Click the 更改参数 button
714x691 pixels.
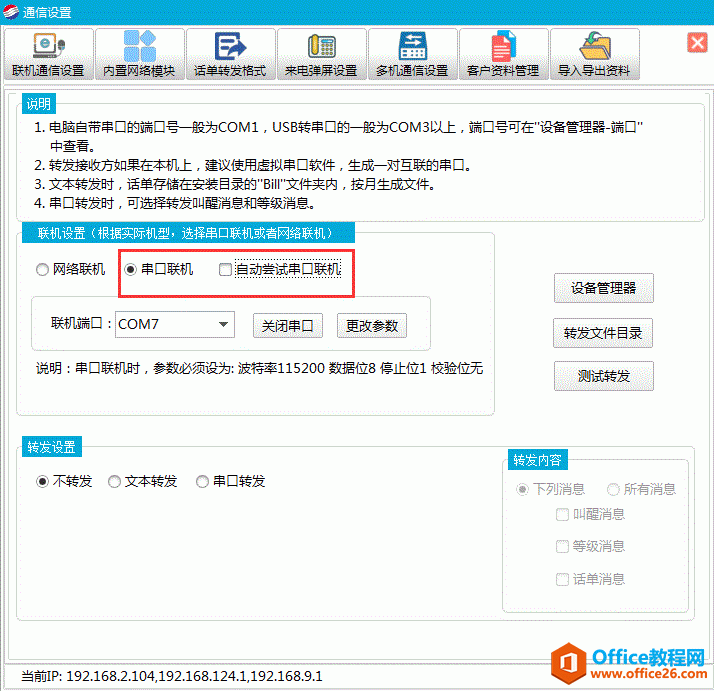pos(372,326)
